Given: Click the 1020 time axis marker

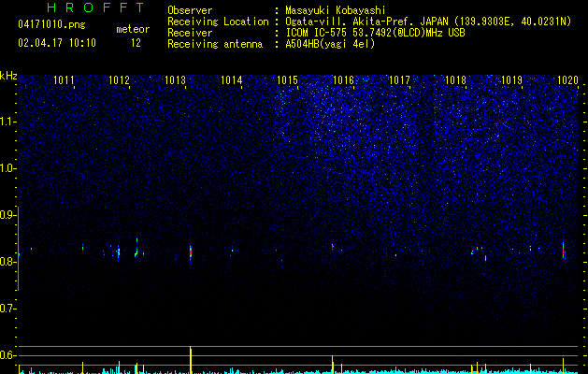Looking at the screenshot, I should coord(567,80).
